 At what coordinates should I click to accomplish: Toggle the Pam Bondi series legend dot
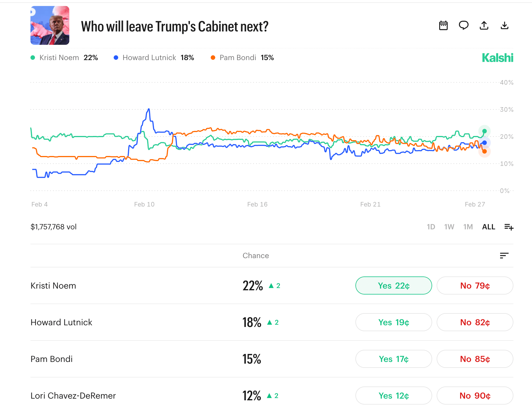point(212,57)
